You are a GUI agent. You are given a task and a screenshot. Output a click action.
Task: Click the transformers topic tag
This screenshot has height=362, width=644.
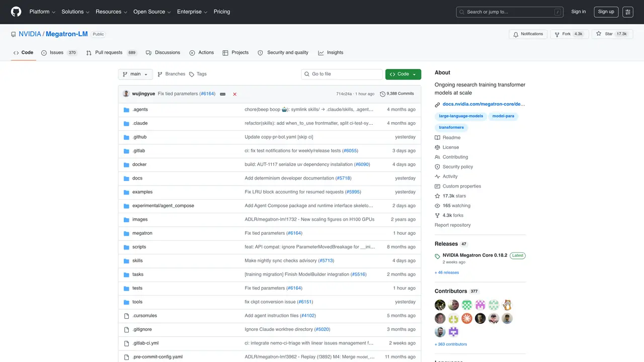coord(451,128)
